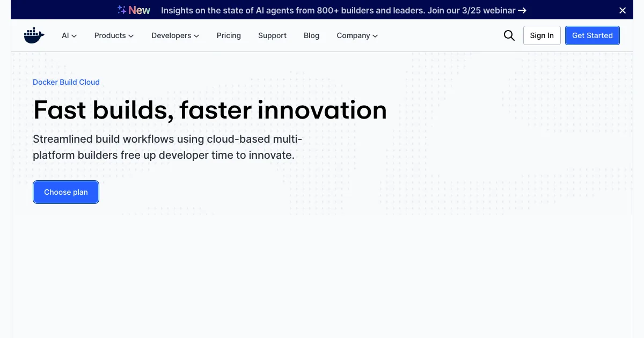Open search with the magnifying glass icon
The image size is (644, 338).
click(x=509, y=35)
